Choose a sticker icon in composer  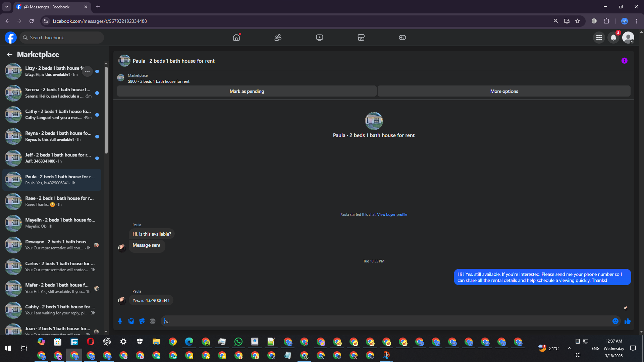coord(142,321)
